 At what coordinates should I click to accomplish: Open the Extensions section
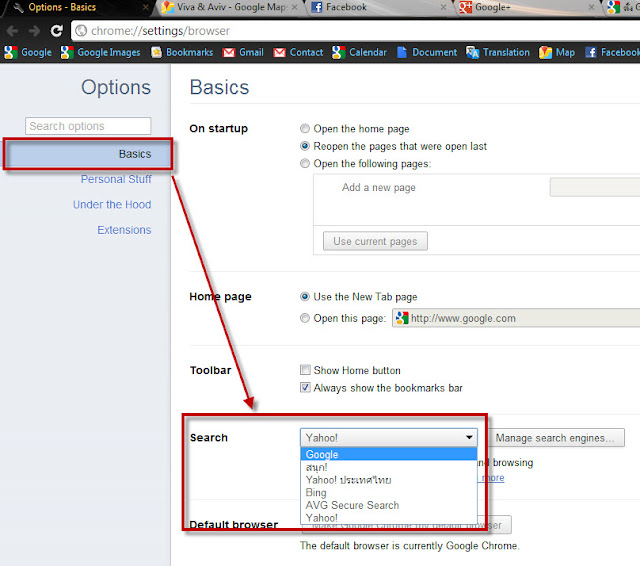tap(124, 230)
